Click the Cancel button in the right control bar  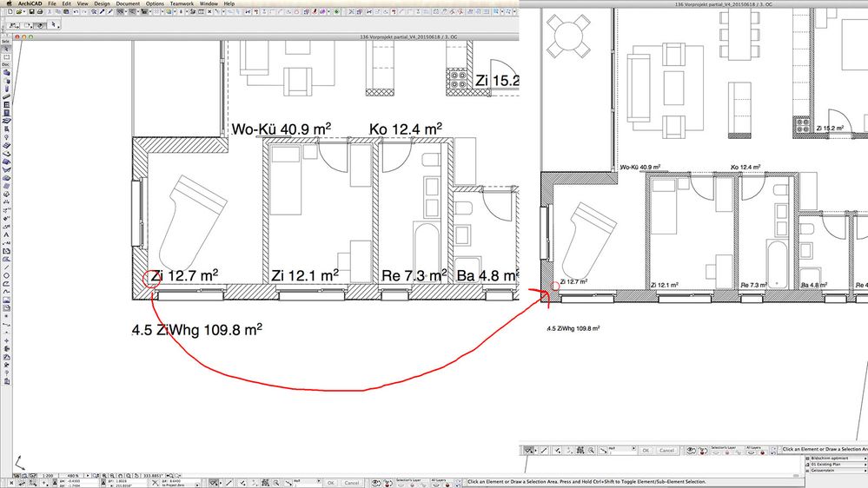tap(666, 451)
